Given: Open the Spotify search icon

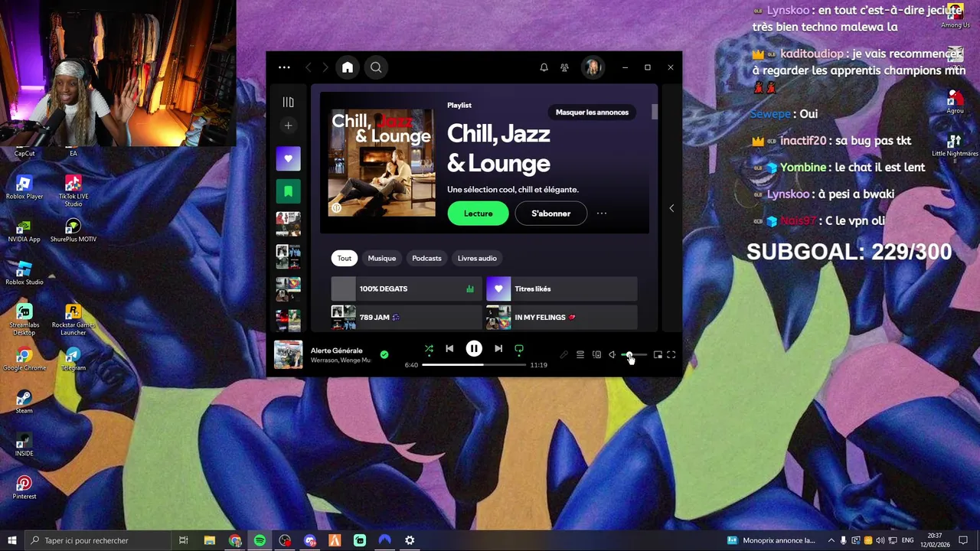Looking at the screenshot, I should tap(376, 67).
